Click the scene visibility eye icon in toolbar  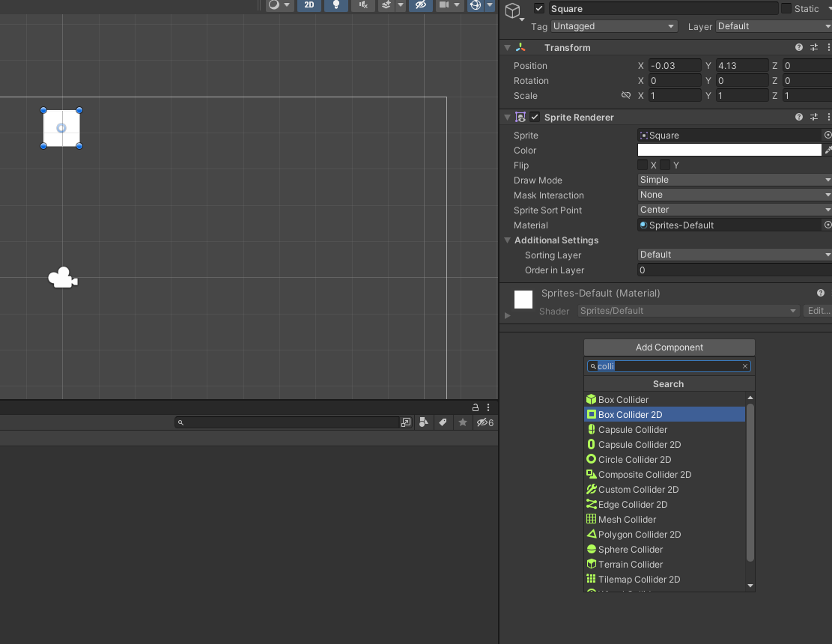tap(421, 4)
